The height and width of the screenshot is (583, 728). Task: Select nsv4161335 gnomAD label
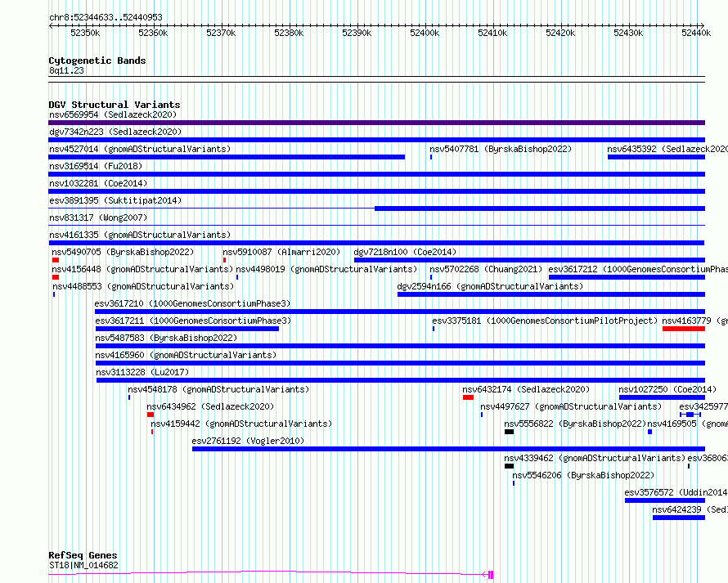click(x=140, y=235)
